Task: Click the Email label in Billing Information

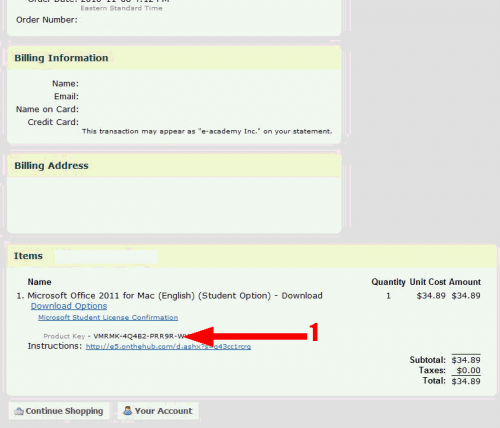Action: click(x=66, y=97)
